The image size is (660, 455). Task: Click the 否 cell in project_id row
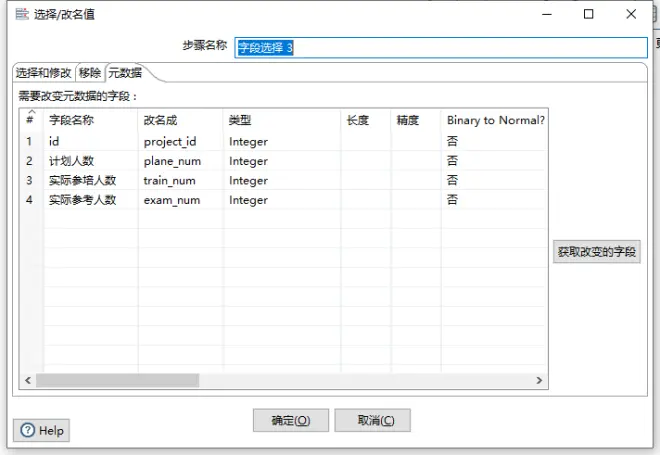[x=495, y=141]
